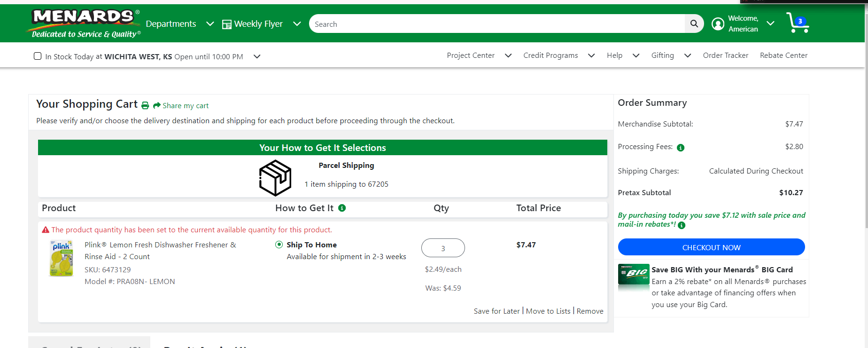Click the quantity field showing 3
The width and height of the screenshot is (868, 348).
pos(443,248)
